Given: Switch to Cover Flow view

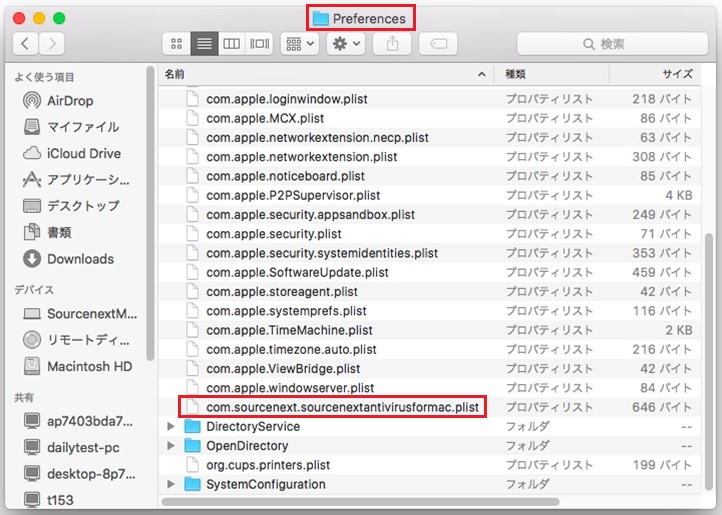Looking at the screenshot, I should (x=260, y=44).
